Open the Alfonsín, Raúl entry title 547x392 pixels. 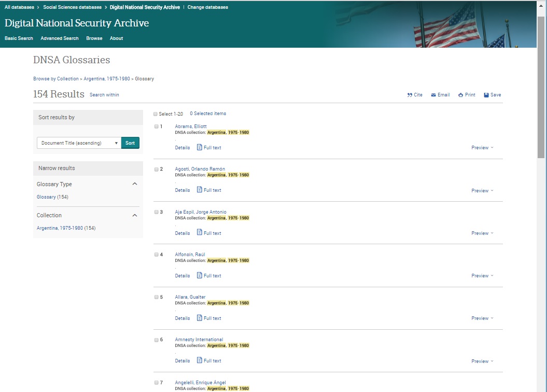tap(190, 254)
